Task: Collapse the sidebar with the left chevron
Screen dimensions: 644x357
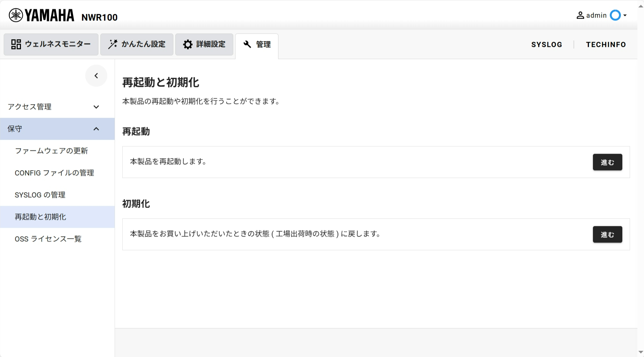Action: pos(96,76)
